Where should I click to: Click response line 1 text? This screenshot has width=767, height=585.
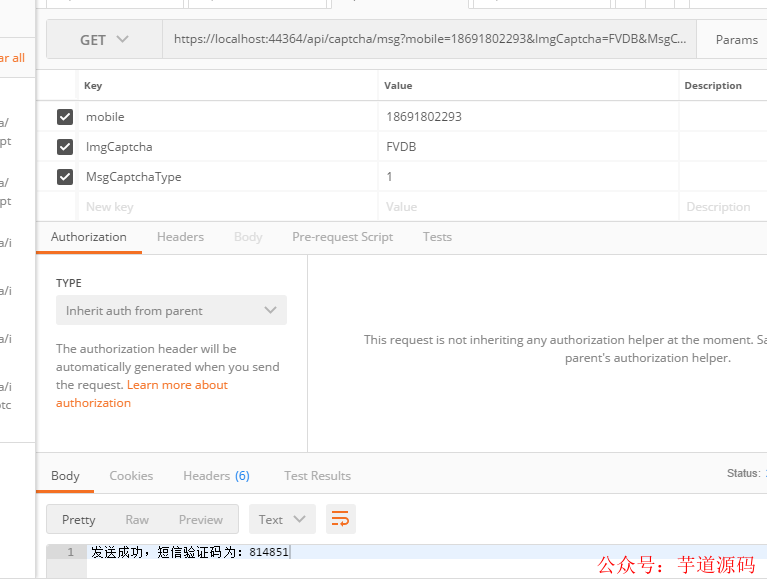click(190, 552)
